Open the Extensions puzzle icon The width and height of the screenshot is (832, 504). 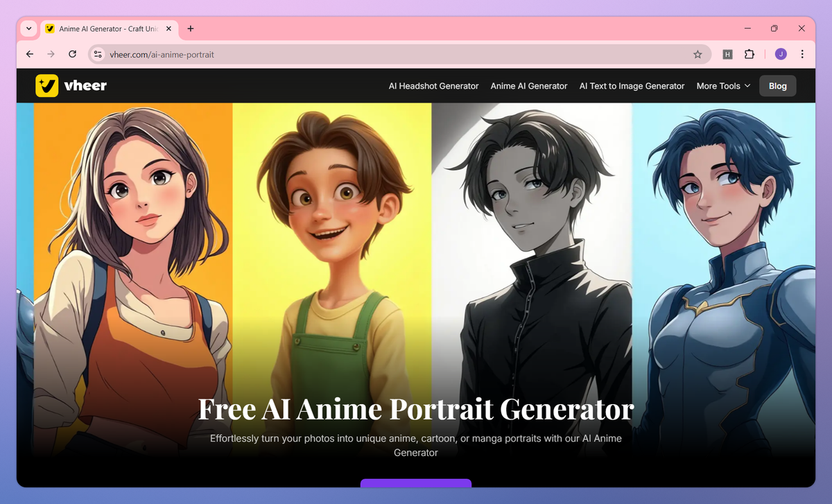click(749, 54)
